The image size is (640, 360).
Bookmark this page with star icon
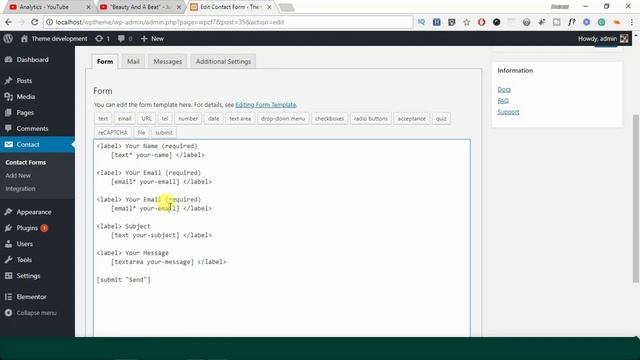pyautogui.click(x=467, y=22)
